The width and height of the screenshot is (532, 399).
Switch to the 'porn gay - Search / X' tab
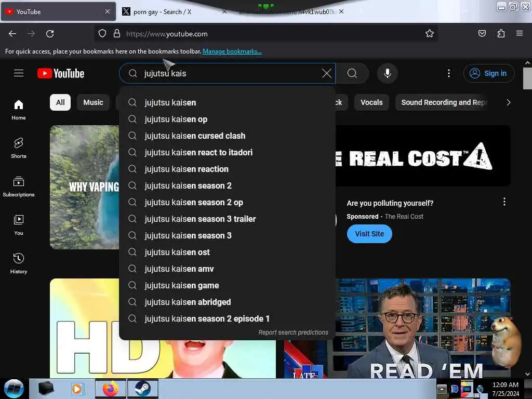coord(175,12)
